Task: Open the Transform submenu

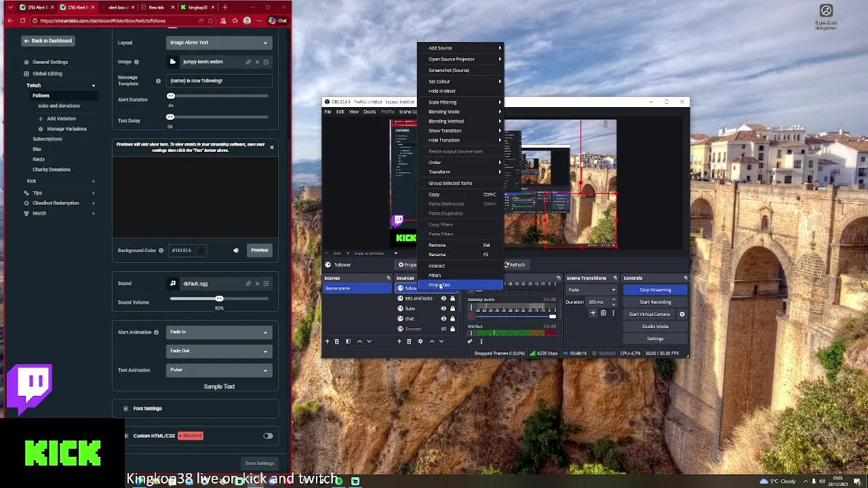Action: (x=460, y=171)
